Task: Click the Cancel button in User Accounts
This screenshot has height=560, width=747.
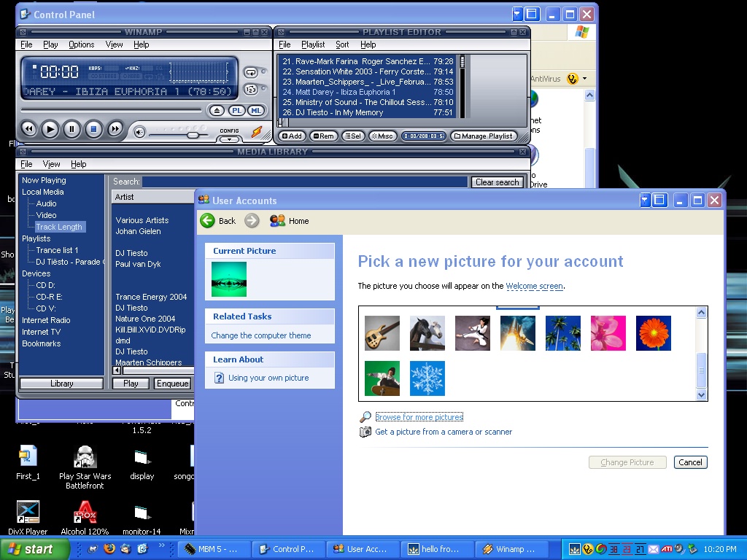Action: coord(690,462)
